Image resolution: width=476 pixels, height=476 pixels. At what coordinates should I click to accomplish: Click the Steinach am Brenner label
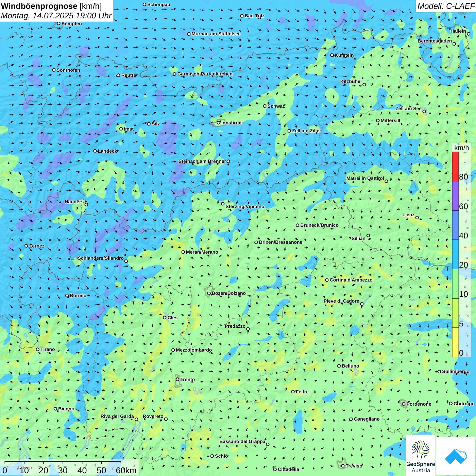pos(202,161)
